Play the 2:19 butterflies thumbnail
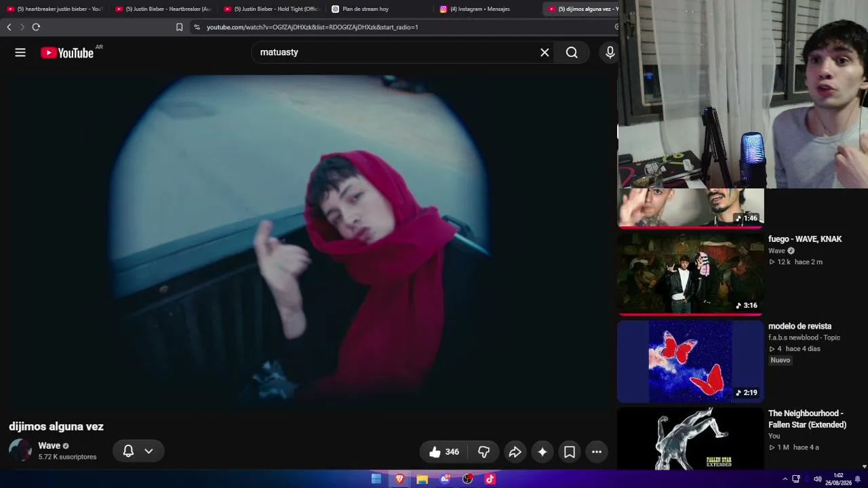 coord(690,361)
